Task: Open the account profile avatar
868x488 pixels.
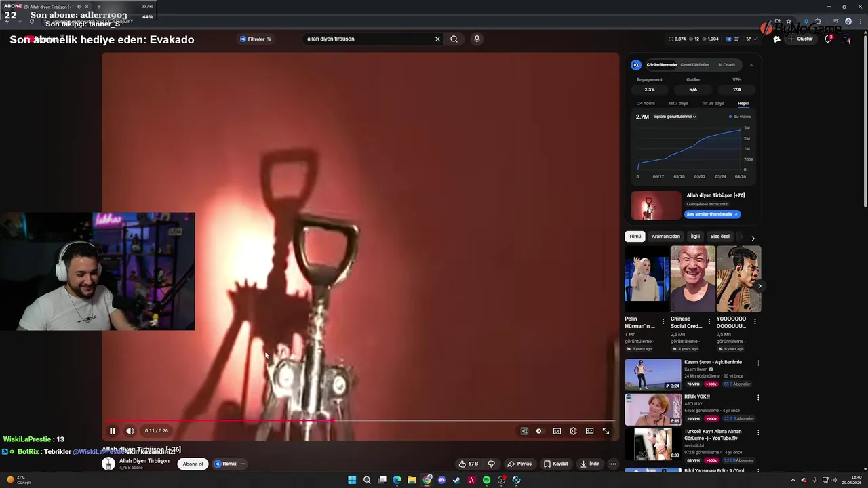Action: click(x=848, y=39)
